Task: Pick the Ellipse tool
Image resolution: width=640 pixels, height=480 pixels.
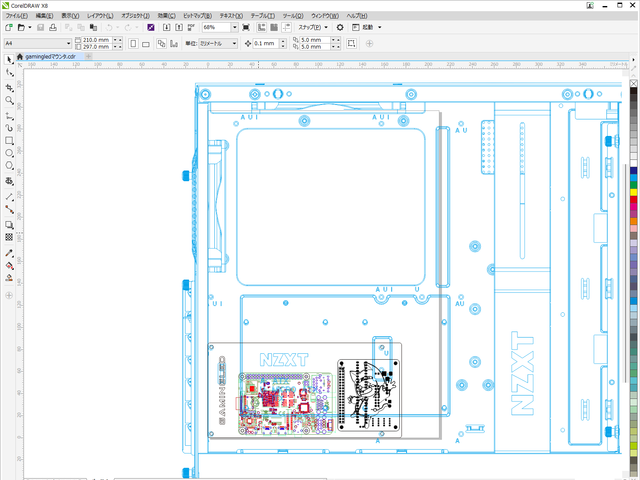Action: 9,154
